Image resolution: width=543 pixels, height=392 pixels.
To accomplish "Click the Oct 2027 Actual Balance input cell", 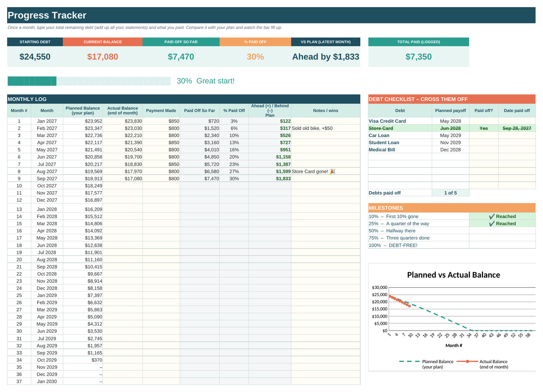I will click(x=123, y=186).
